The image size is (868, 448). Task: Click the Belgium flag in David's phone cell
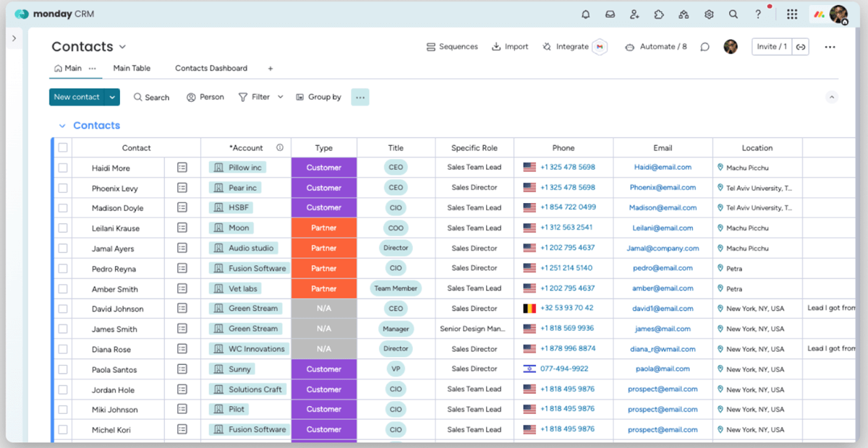pyautogui.click(x=529, y=309)
